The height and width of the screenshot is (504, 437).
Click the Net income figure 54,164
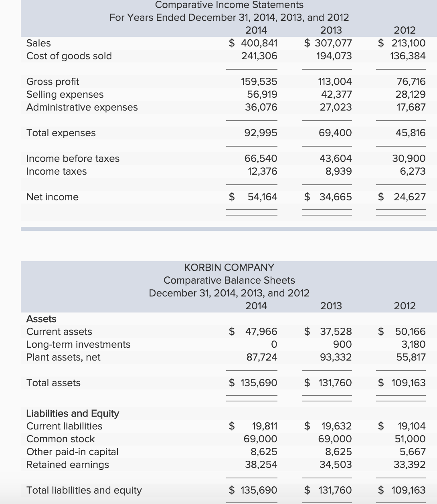[263, 197]
